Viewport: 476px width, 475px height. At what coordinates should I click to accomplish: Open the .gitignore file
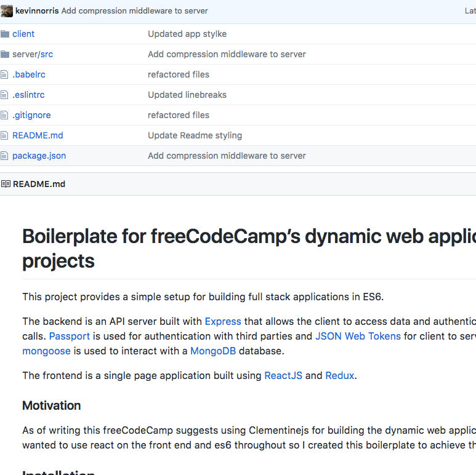tap(31, 115)
